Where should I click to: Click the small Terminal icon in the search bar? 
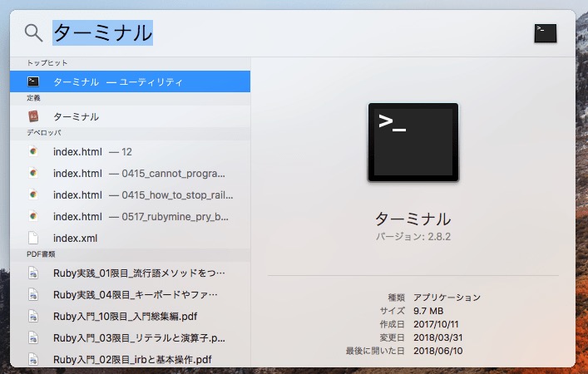tap(546, 33)
